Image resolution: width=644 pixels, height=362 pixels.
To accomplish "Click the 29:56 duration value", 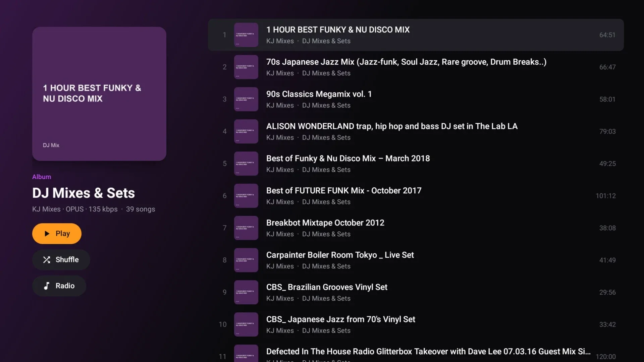I will (x=607, y=292).
